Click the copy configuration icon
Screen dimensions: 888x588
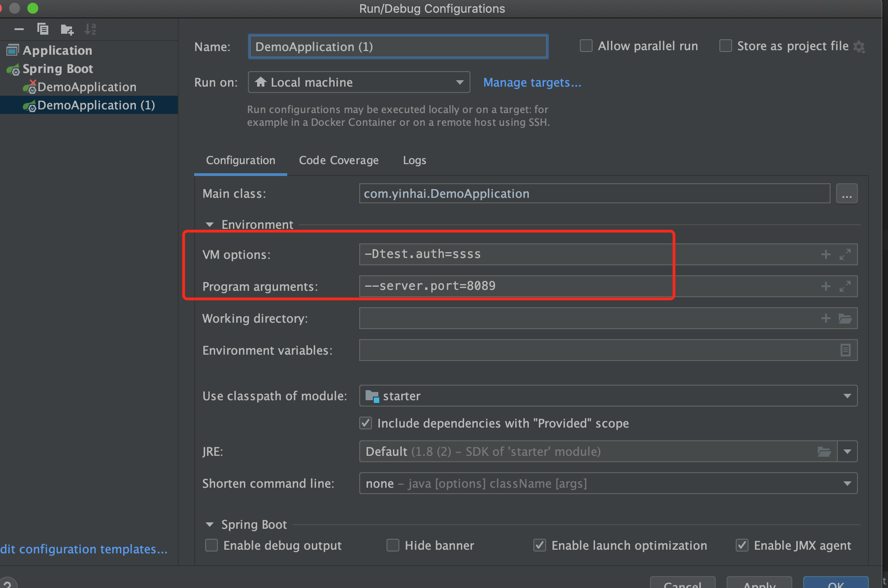[42, 29]
